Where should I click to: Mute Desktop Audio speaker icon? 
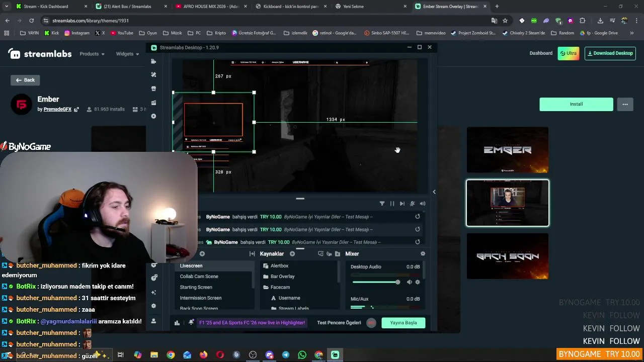[409, 282]
